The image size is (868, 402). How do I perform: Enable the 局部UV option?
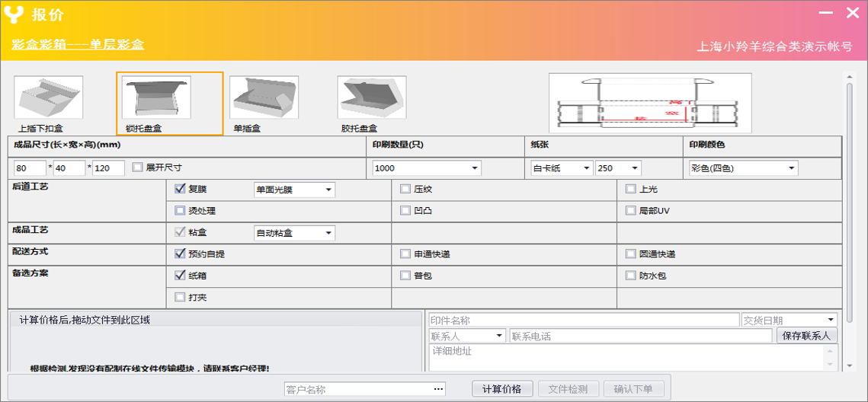coord(630,210)
